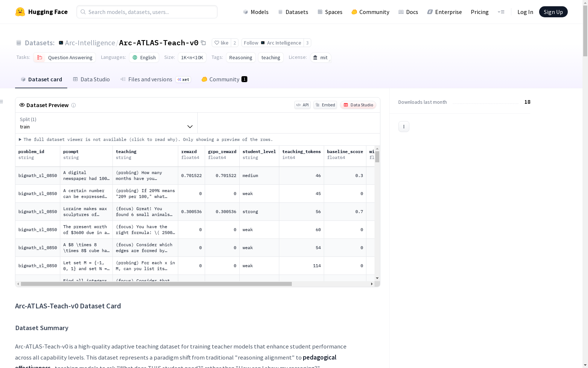The width and height of the screenshot is (588, 368).
Task: Open the Arc-Intelligence organization link
Action: (x=90, y=43)
